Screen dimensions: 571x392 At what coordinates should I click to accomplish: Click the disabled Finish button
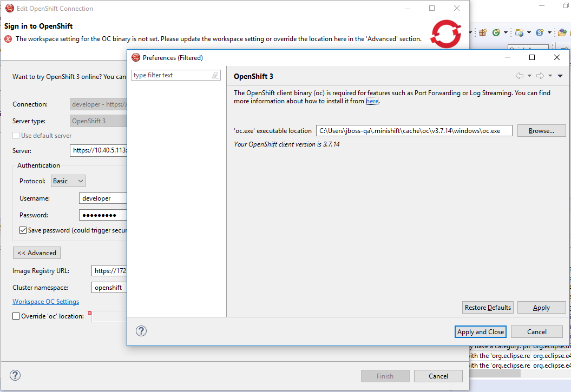[x=385, y=376]
